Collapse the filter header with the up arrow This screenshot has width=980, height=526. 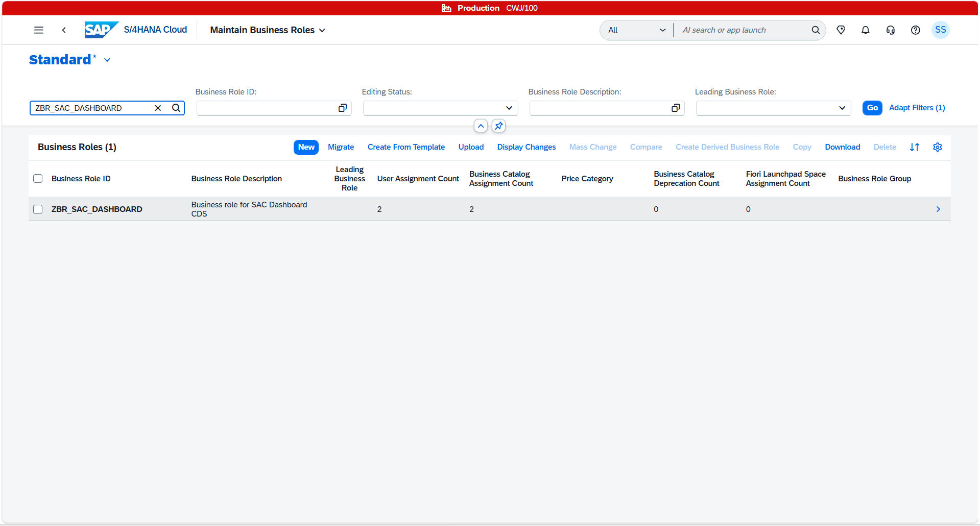pos(481,126)
